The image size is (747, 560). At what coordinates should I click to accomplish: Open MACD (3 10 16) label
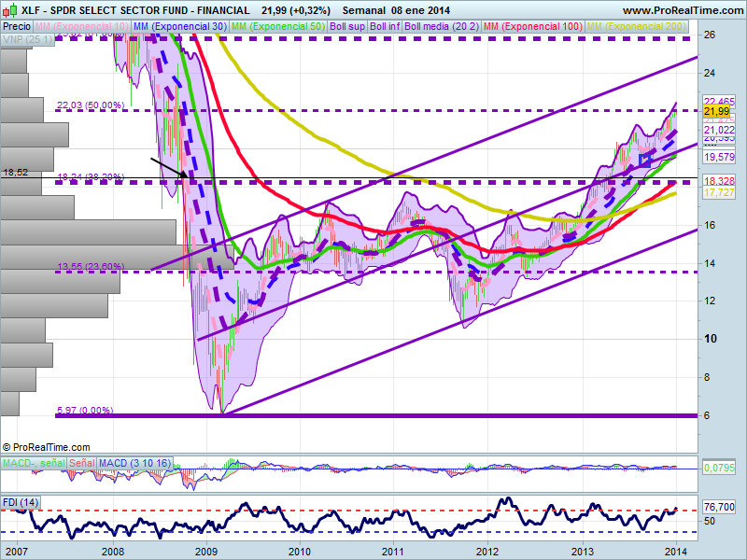134,463
